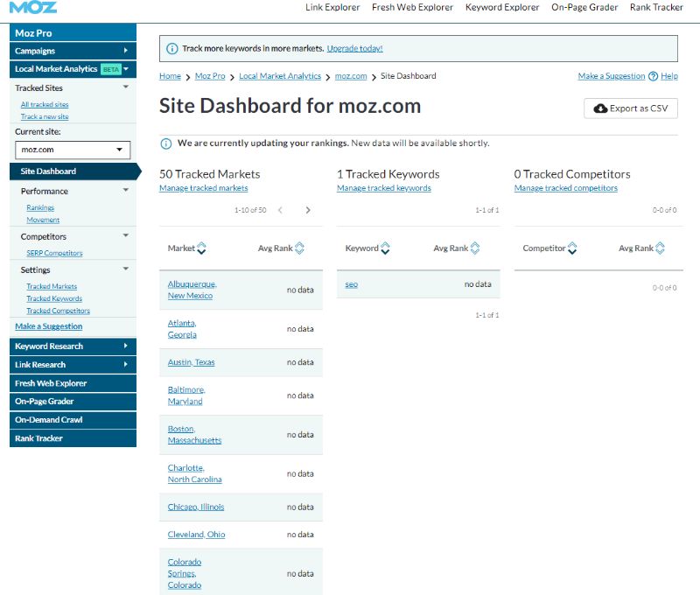
Task: Click Upgrade today link
Action: click(354, 49)
